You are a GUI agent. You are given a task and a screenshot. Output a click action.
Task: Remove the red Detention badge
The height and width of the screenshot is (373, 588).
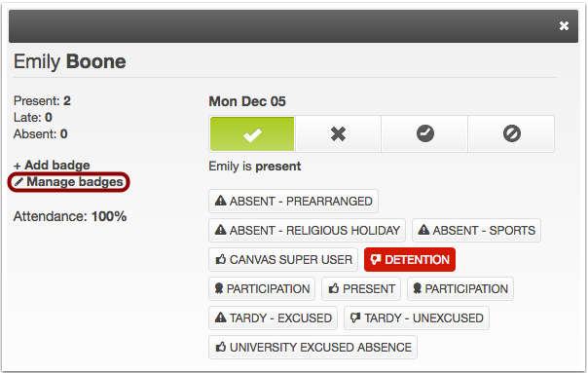[x=410, y=260]
